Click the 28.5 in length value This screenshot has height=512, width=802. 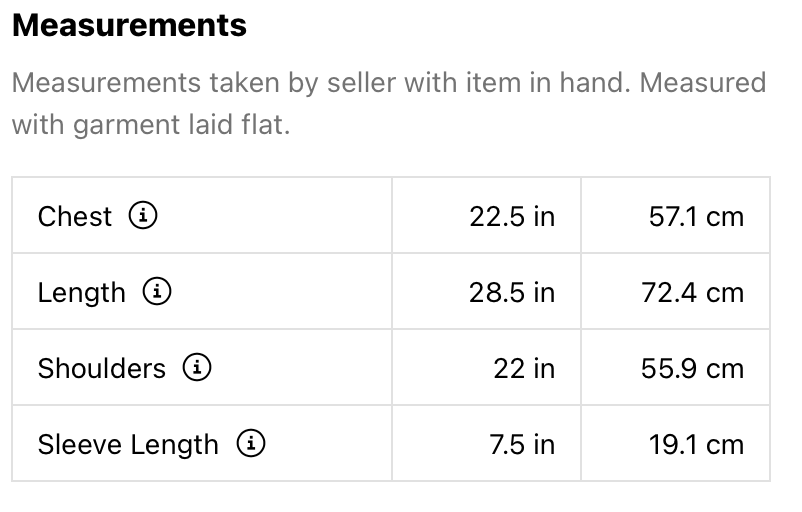tap(512, 293)
